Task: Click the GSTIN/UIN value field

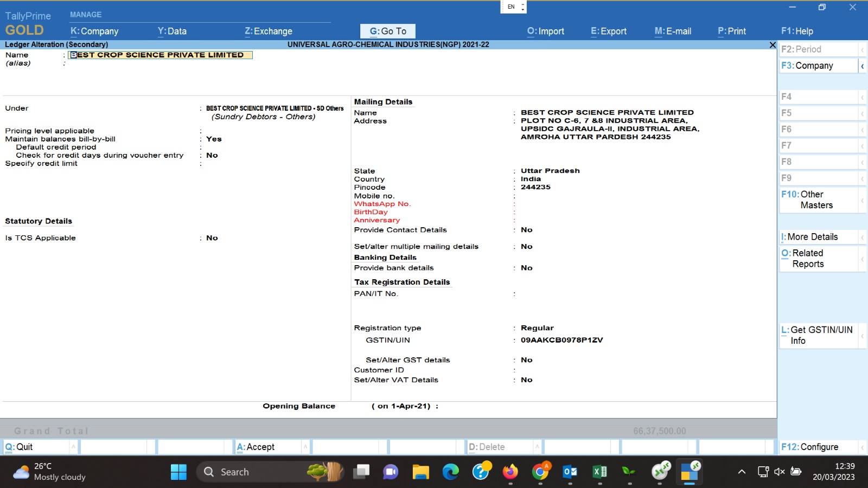Action: [x=561, y=341]
